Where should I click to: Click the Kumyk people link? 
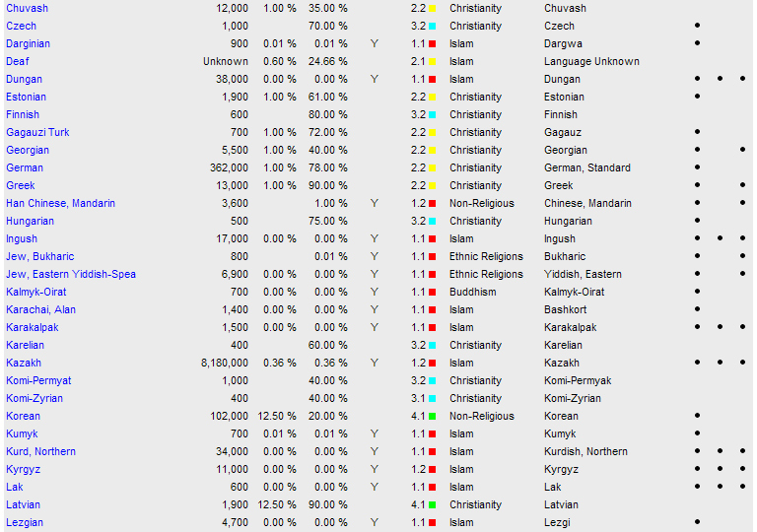pyautogui.click(x=22, y=434)
